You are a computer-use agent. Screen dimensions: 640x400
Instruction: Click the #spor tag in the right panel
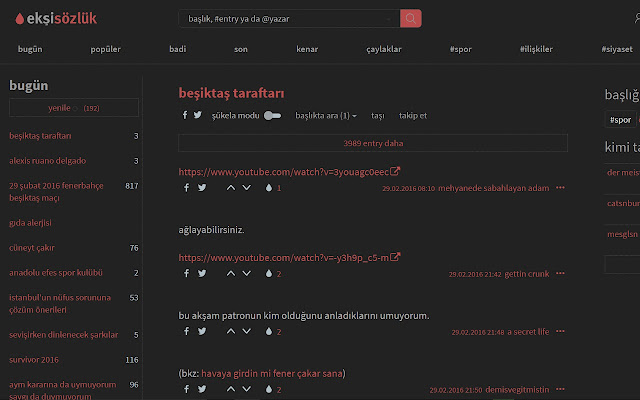click(620, 120)
